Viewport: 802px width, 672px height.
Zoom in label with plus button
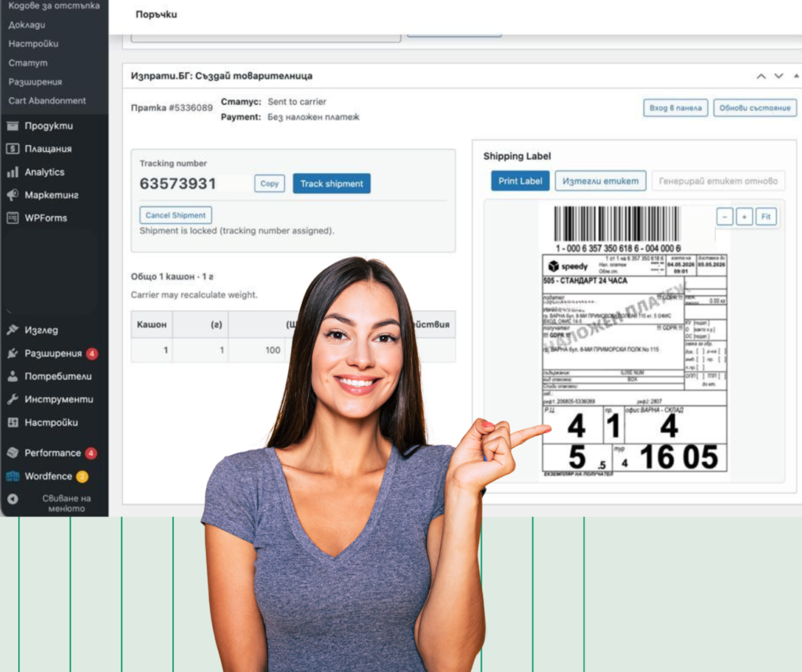click(744, 217)
